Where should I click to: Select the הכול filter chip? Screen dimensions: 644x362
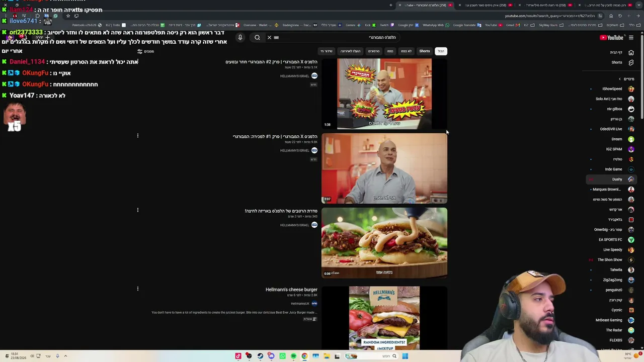(x=441, y=51)
